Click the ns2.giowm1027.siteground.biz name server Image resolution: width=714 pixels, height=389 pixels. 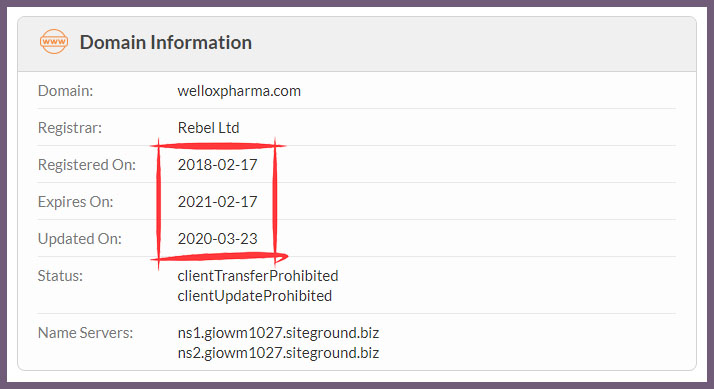[278, 353]
